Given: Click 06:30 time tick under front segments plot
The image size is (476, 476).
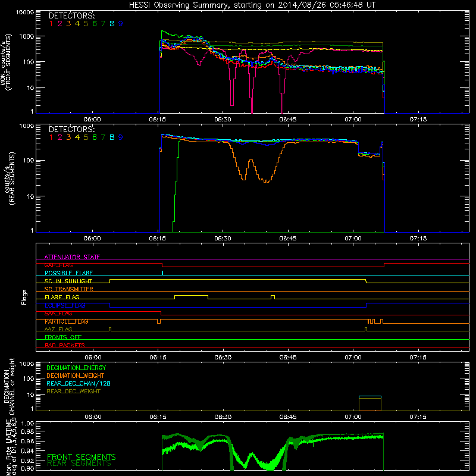Looking at the screenshot, I should pyautogui.click(x=223, y=120).
